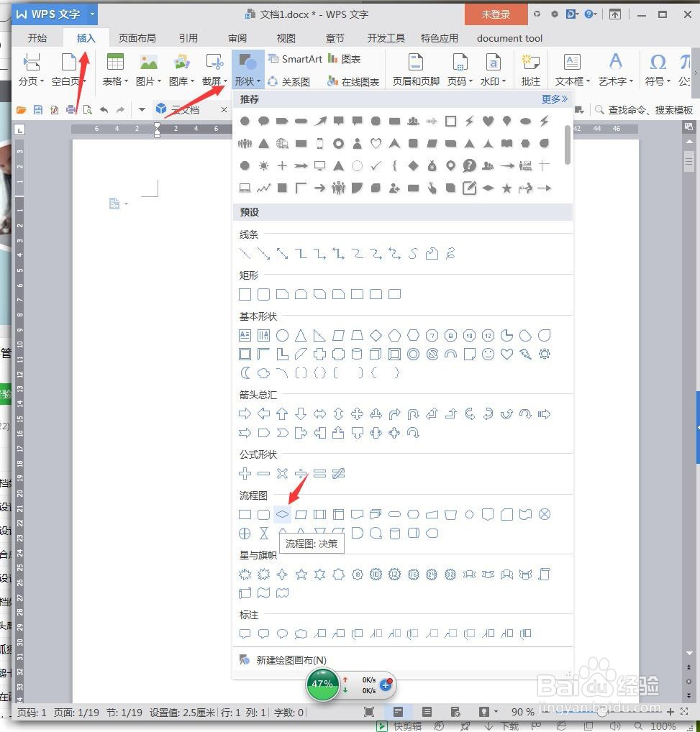The height and width of the screenshot is (732, 700).
Task: Select the up arrow in block arrows
Action: (x=282, y=413)
